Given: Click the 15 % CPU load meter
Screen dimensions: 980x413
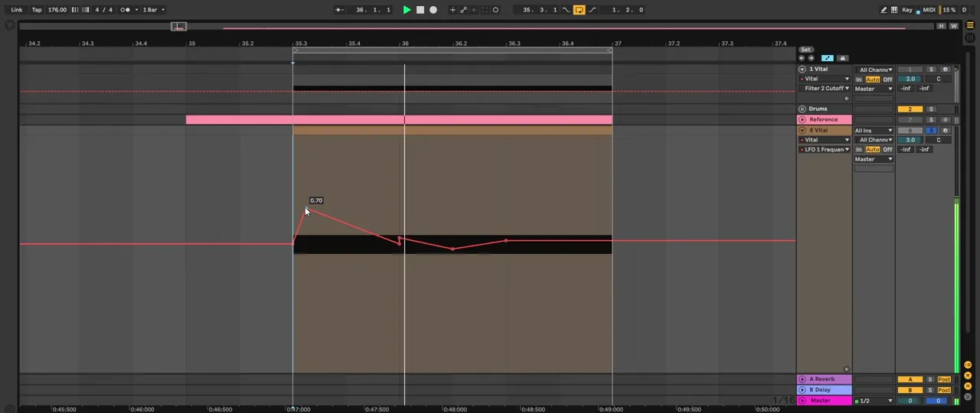Looking at the screenshot, I should click(x=949, y=10).
